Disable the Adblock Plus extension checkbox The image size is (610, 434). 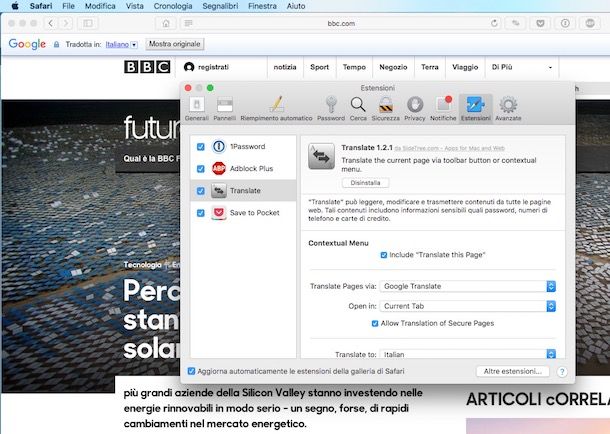tap(200, 168)
